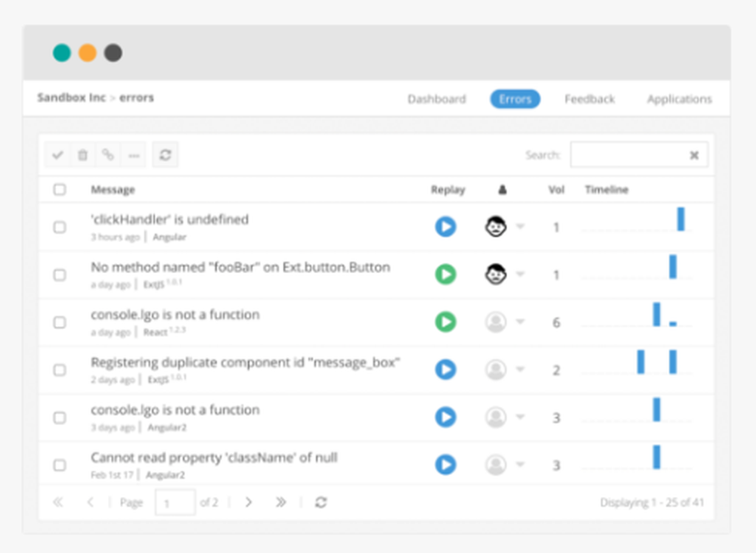
Task: Switch to the Dashboard tab
Action: tap(437, 98)
